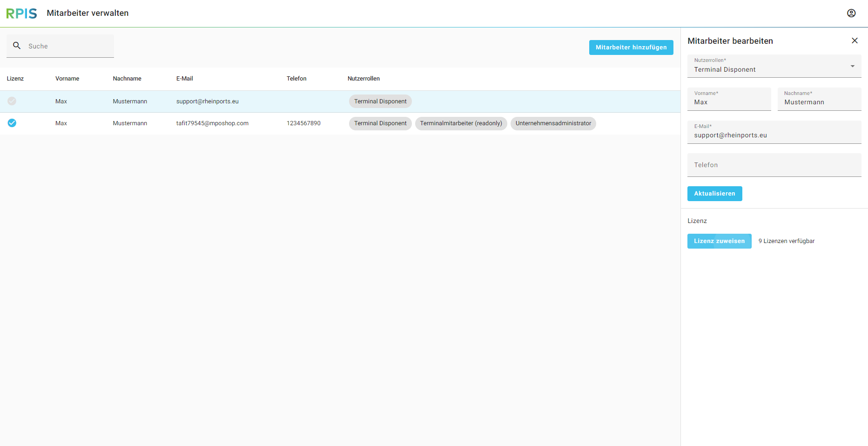Viewport: 868px width, 446px height.
Task: Click the Terminalmitarbeiter (readonly) role chip
Action: point(461,123)
